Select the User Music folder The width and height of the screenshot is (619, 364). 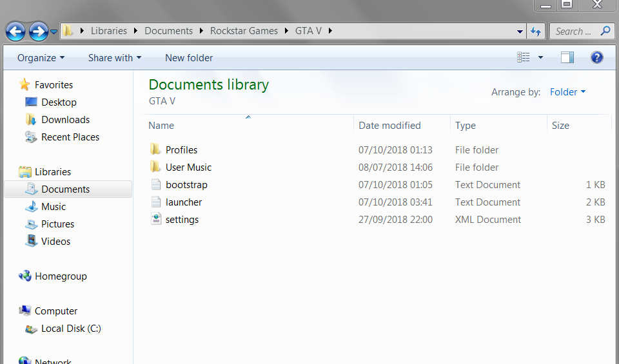188,168
